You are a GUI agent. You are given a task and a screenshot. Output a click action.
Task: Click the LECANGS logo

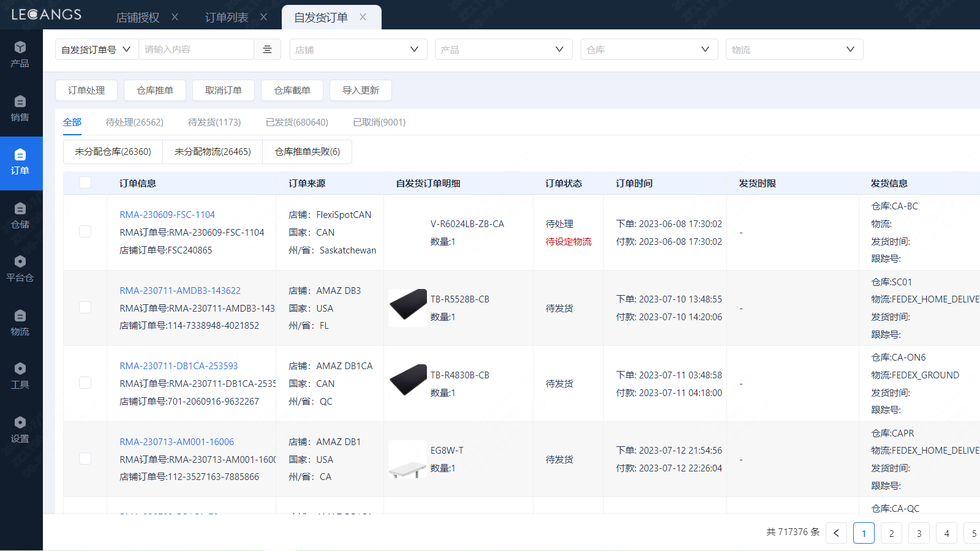pyautogui.click(x=47, y=15)
